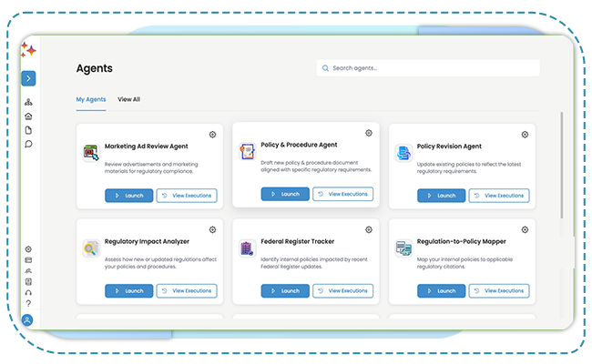Click the Marketing Ad Review Agent icon

[x=91, y=152]
